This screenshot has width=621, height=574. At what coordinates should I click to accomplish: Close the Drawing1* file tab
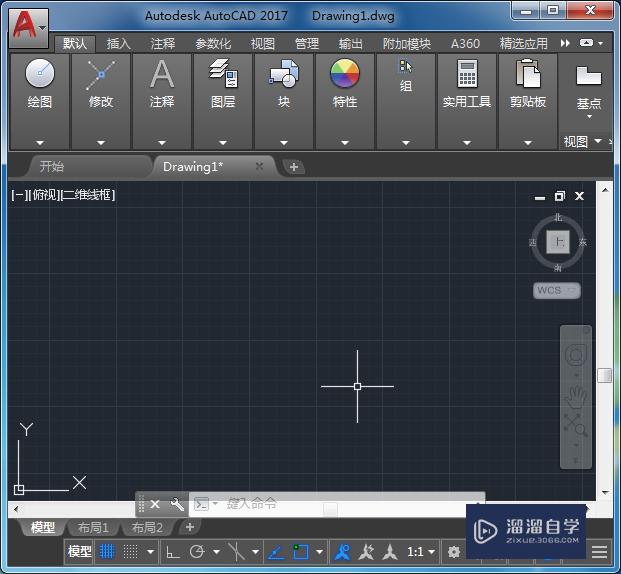(x=259, y=166)
